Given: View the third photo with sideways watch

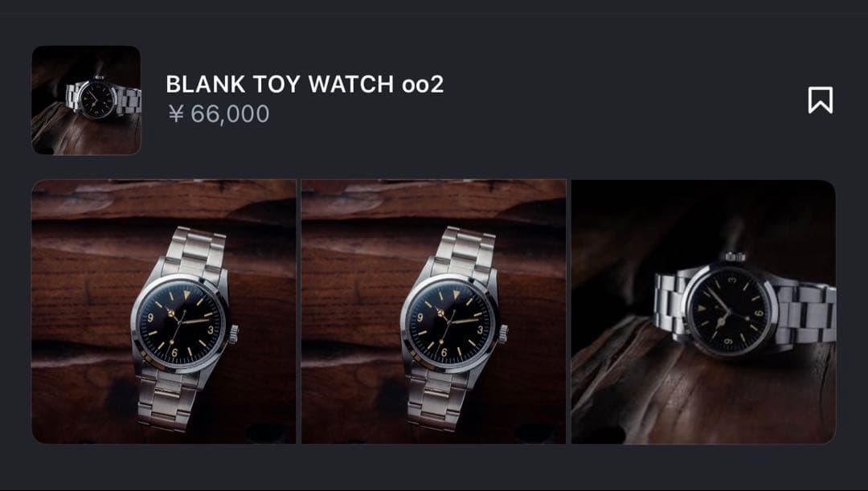Looking at the screenshot, I should pos(703,312).
